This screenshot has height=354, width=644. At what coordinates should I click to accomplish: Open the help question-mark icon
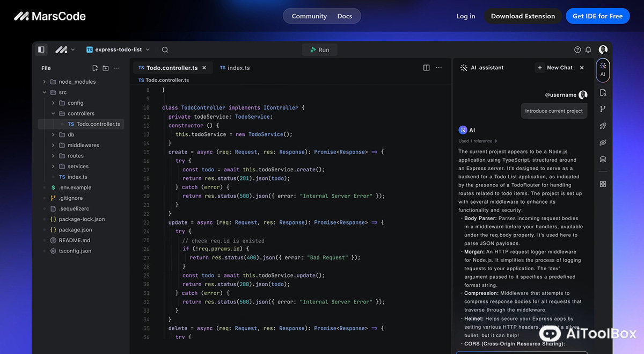click(x=577, y=49)
